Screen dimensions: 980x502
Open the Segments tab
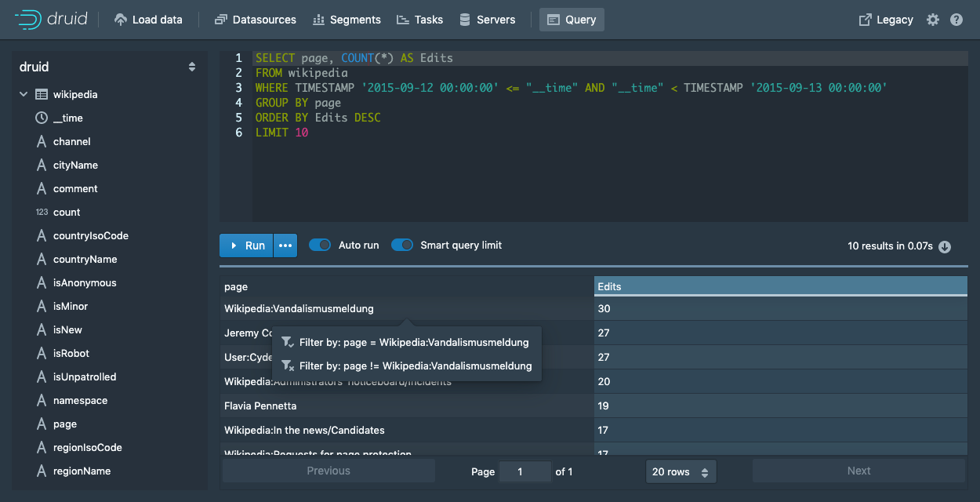(347, 20)
